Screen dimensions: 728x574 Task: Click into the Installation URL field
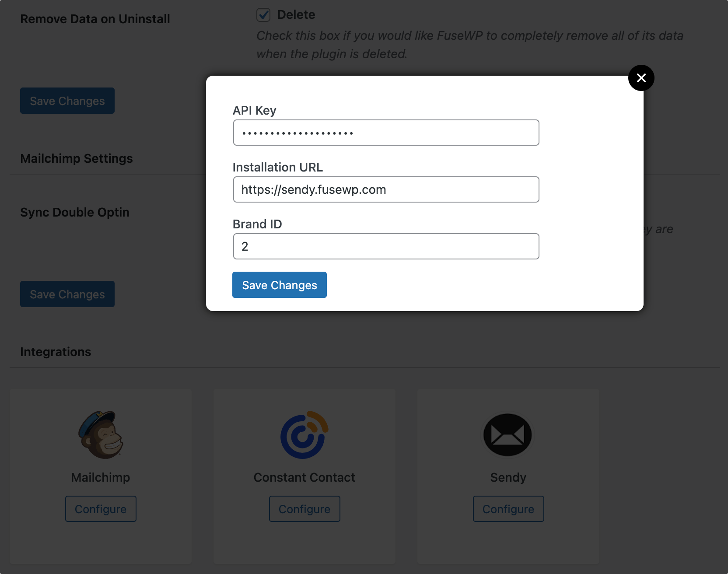coord(386,189)
